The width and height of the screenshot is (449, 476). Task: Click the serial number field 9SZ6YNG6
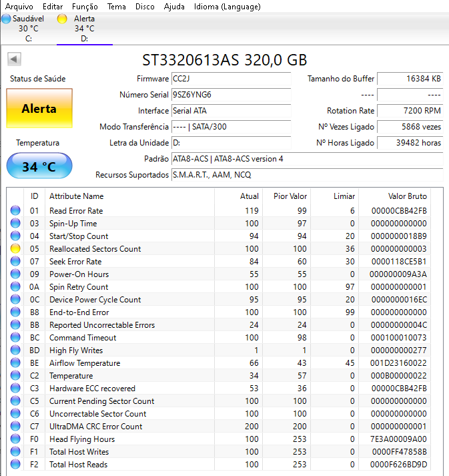(x=232, y=95)
